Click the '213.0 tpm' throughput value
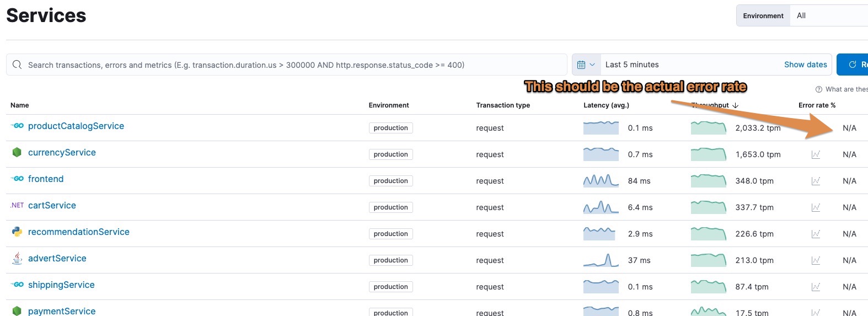The height and width of the screenshot is (316, 868). [754, 260]
